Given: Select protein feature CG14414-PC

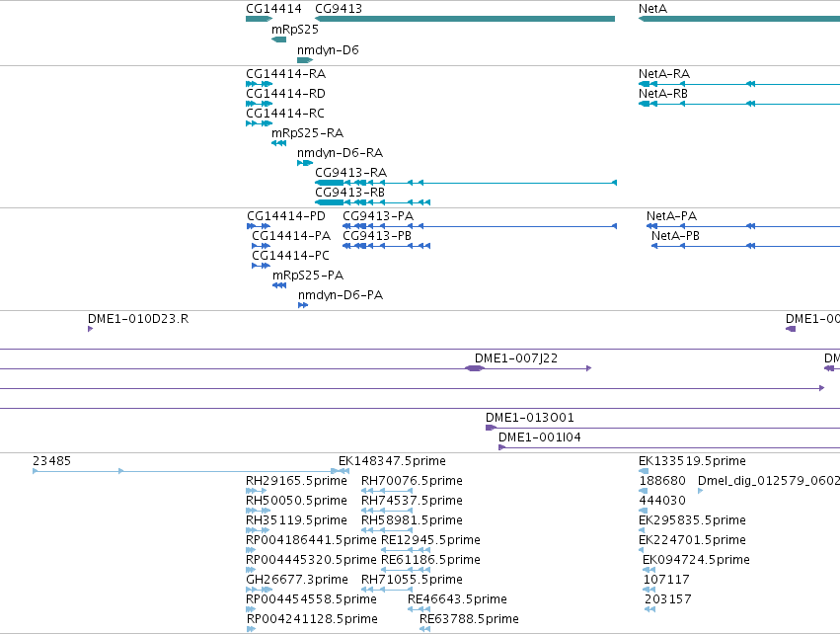Looking at the screenshot, I should [290, 256].
